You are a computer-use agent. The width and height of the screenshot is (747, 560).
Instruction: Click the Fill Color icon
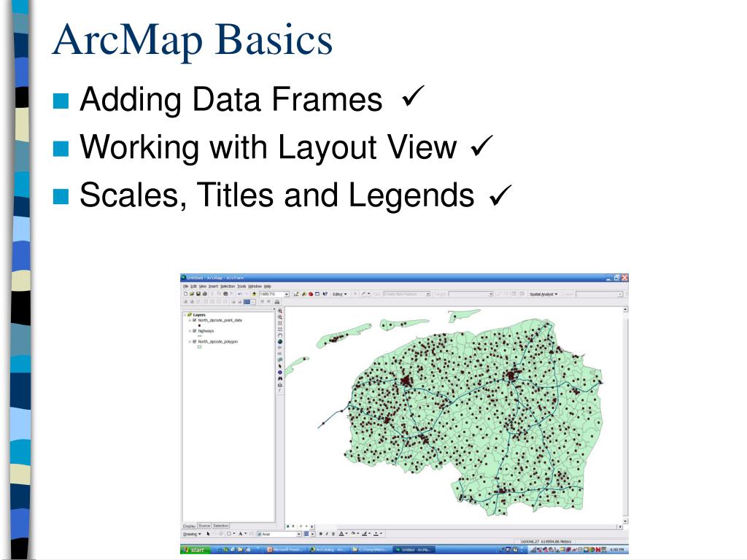pyautogui.click(x=354, y=533)
